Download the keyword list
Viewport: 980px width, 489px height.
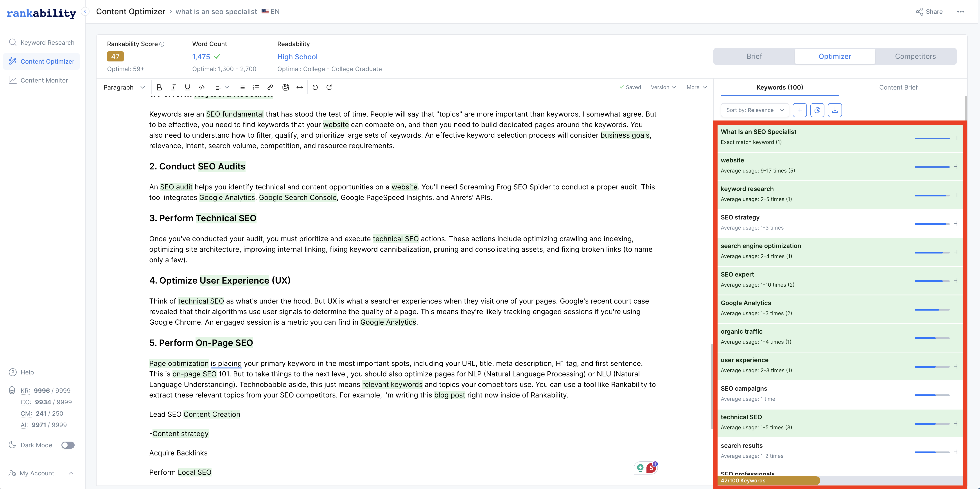835,110
